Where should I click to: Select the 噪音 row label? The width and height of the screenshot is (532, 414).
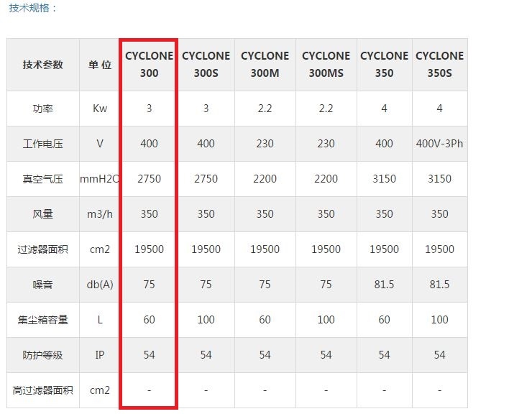[x=43, y=285]
